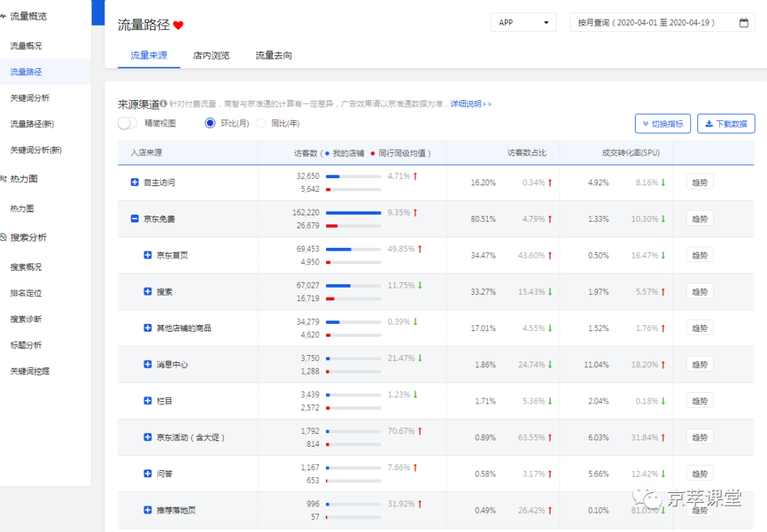Expand the 自主访问 source row
Image resolution: width=767 pixels, height=532 pixels.
[x=134, y=182]
